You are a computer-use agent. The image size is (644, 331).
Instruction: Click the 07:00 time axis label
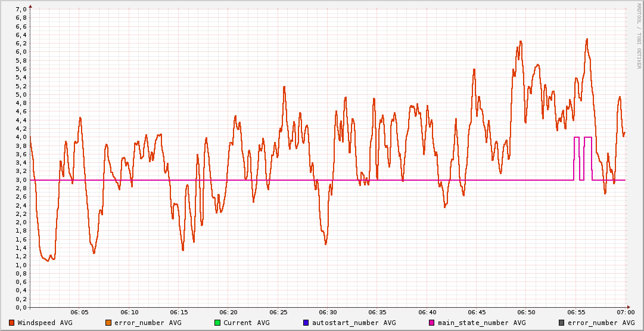point(625,313)
